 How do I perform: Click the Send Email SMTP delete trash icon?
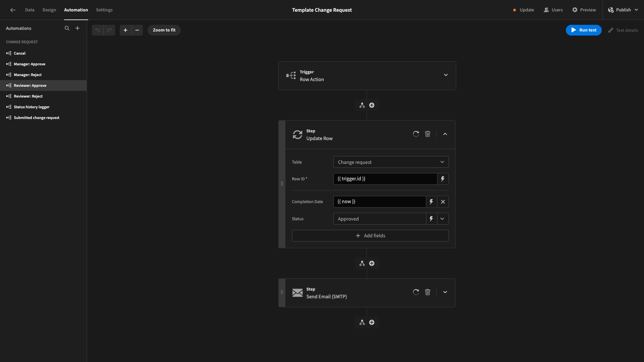click(x=428, y=292)
